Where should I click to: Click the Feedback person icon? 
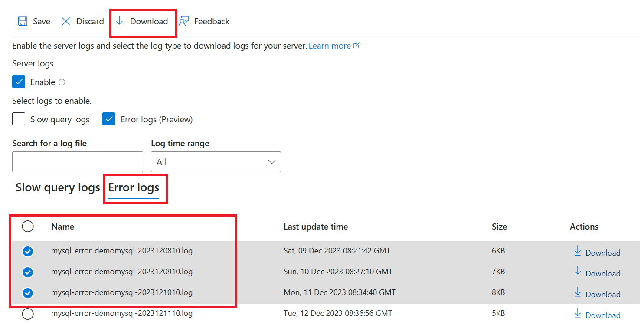(184, 21)
